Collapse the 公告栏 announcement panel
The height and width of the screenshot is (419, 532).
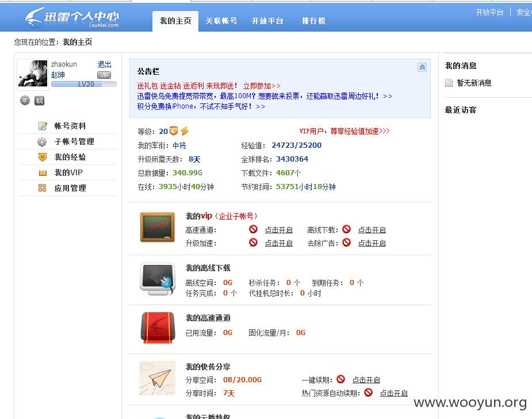[x=422, y=67]
